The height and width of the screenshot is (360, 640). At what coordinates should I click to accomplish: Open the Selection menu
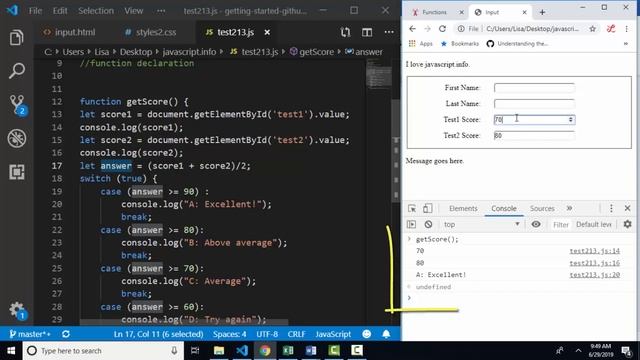[x=96, y=11]
